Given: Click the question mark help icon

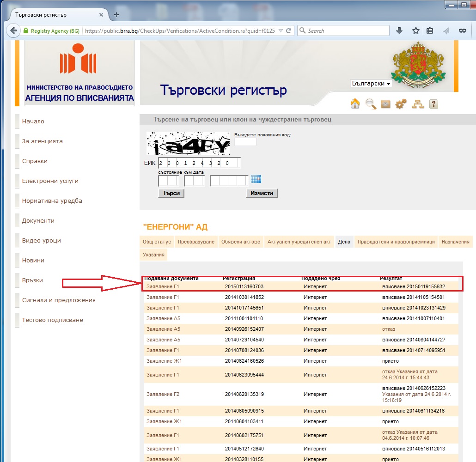Looking at the screenshot, I should (433, 104).
